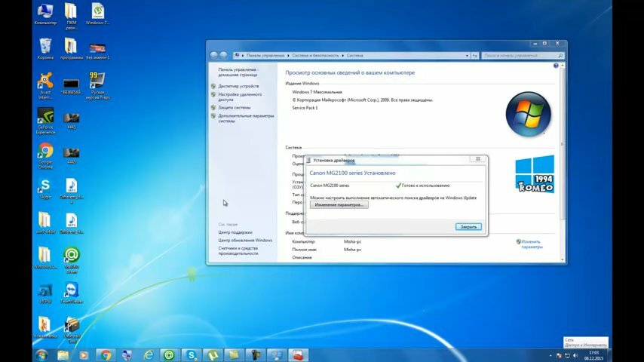
Task: Click the network icon in system tray
Action: tap(567, 355)
